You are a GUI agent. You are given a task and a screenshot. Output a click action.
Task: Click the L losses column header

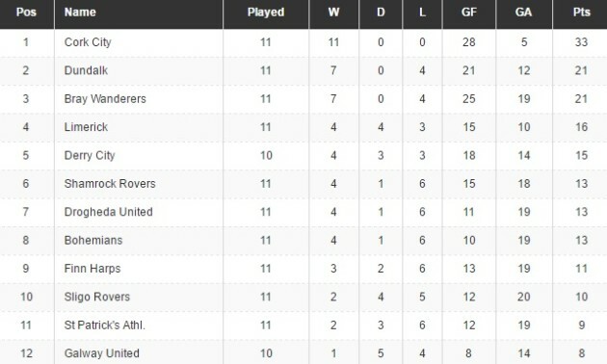click(x=422, y=12)
